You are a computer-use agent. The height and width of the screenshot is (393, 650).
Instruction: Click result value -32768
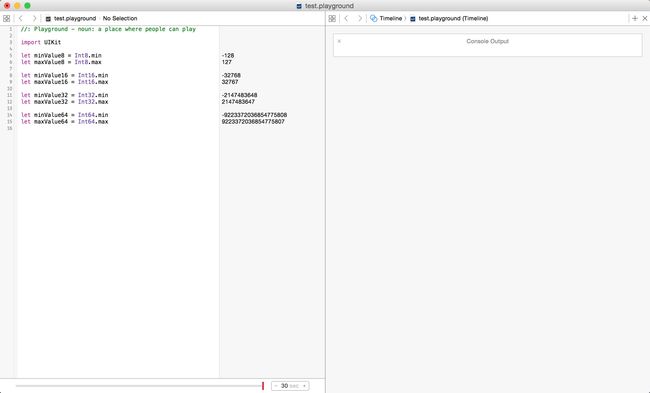pos(231,75)
